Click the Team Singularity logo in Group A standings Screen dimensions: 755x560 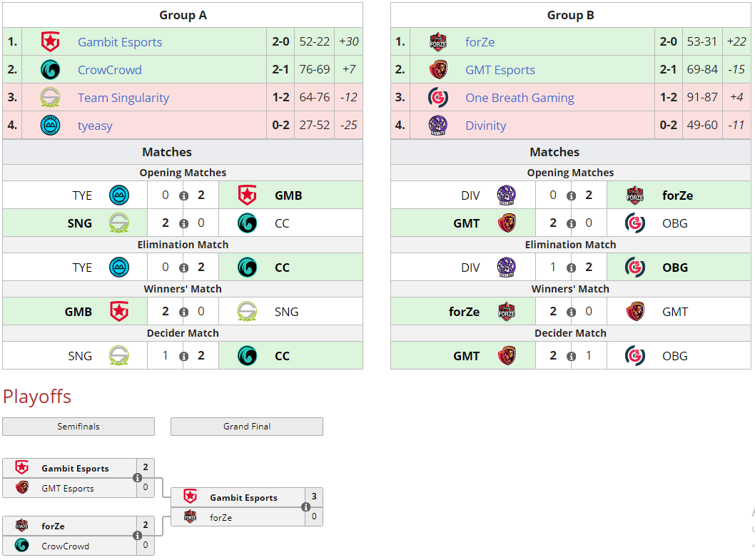click(x=50, y=98)
